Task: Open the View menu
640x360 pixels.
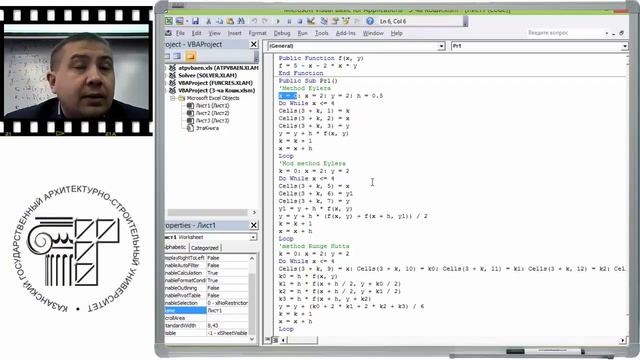Action: 214,33
